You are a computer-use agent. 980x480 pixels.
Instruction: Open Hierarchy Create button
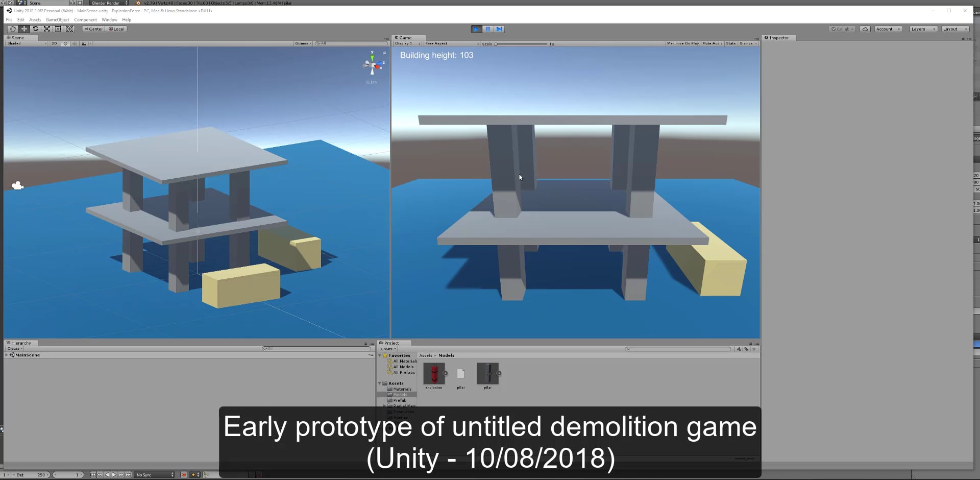tap(15, 349)
